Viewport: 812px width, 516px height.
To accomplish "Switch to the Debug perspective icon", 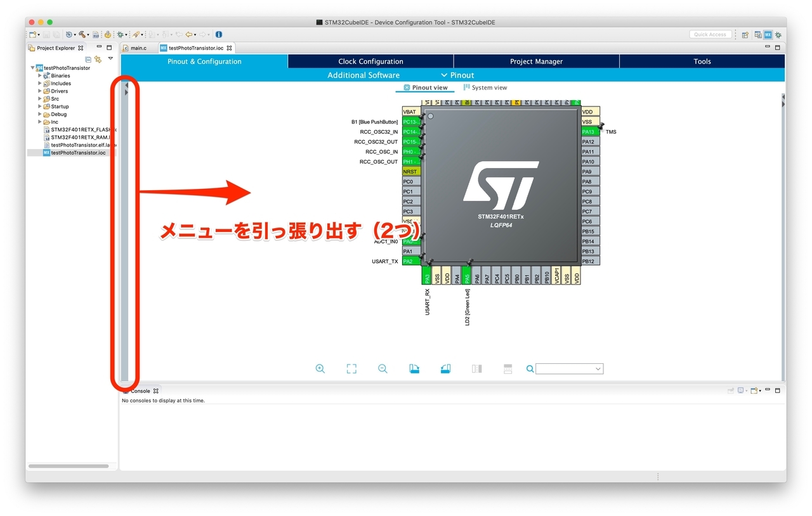I will [x=778, y=35].
